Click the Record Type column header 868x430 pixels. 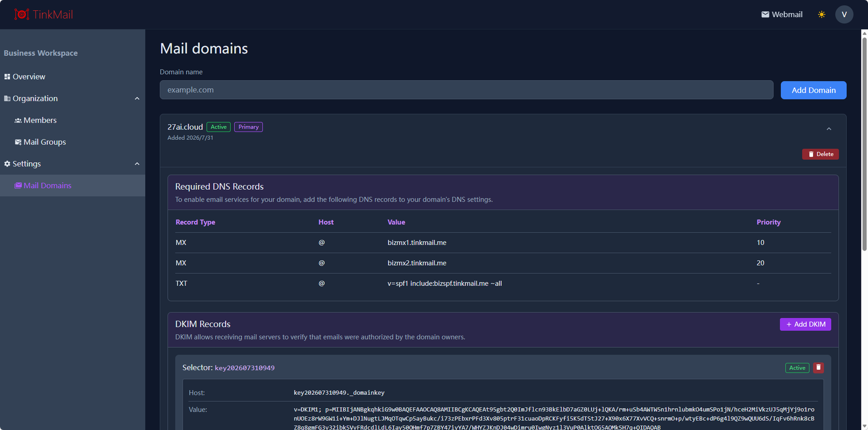coord(195,222)
